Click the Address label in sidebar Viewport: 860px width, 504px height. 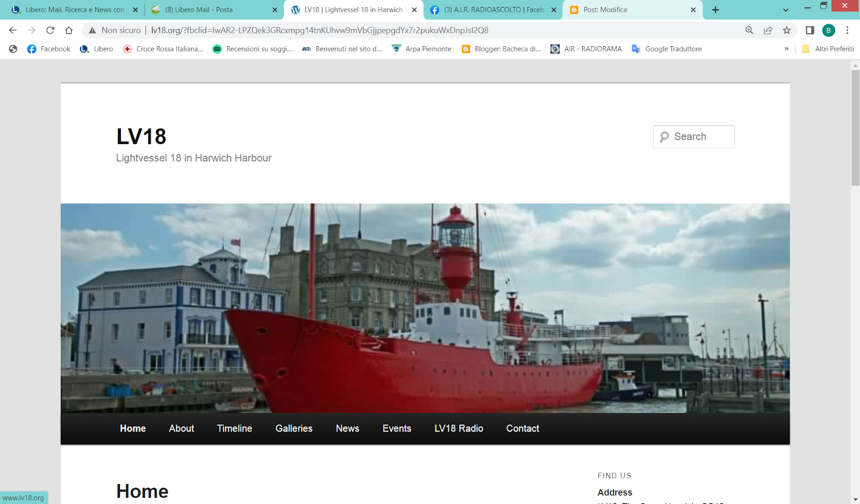615,492
